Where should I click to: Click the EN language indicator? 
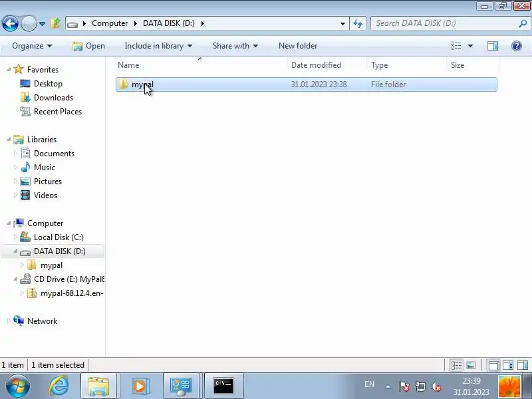[x=369, y=384]
